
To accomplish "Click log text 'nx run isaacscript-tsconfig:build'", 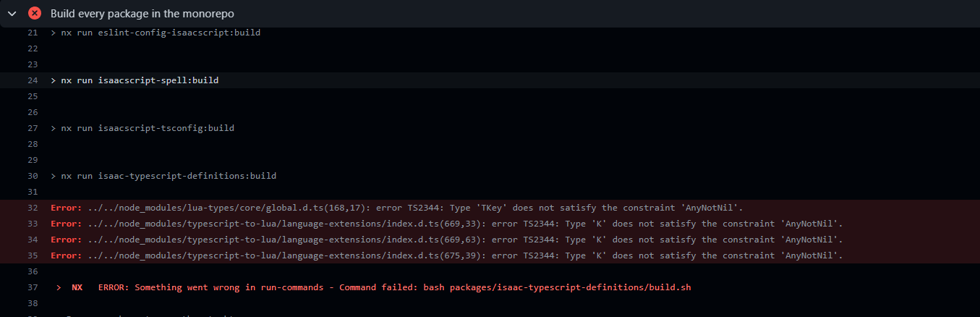I will coord(148,128).
